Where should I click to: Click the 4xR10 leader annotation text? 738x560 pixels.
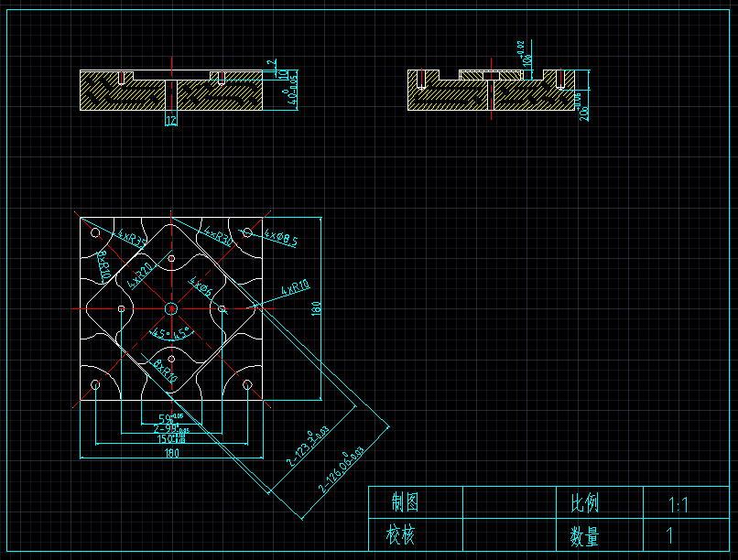(x=294, y=289)
